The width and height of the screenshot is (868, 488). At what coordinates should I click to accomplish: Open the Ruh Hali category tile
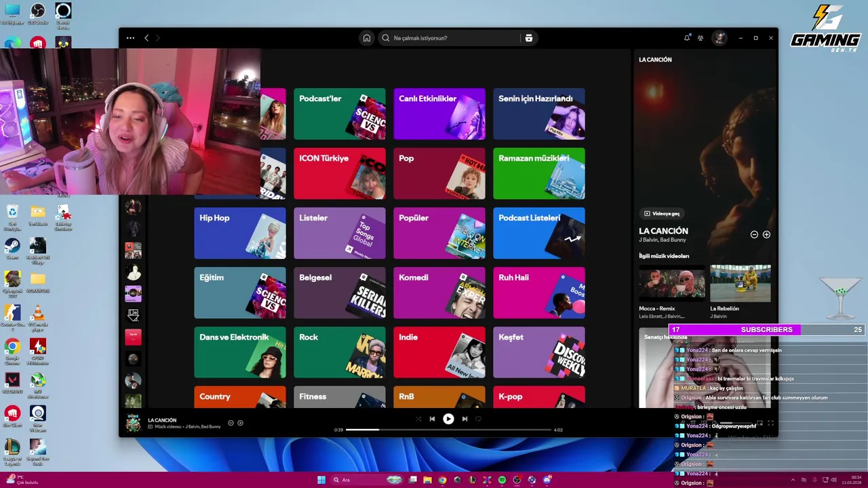tap(539, 293)
